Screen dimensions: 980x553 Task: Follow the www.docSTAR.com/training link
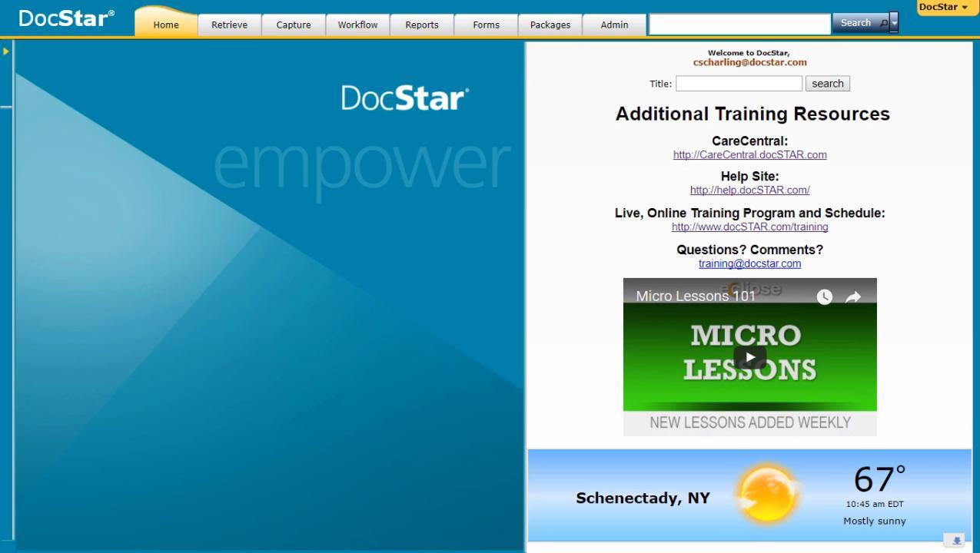[750, 227]
